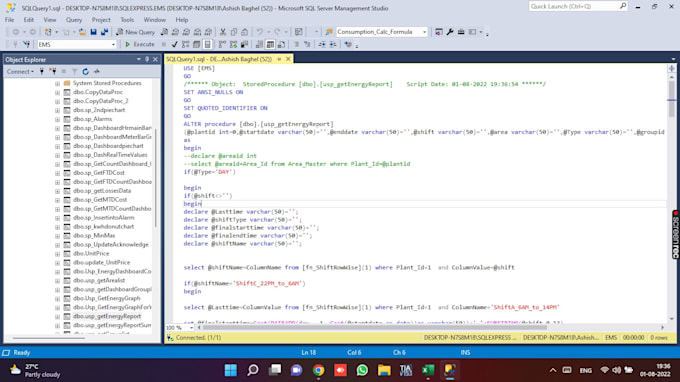The width and height of the screenshot is (680, 382).
Task: Select dbo.usp_getEnergyReport procedure
Action: (x=107, y=316)
